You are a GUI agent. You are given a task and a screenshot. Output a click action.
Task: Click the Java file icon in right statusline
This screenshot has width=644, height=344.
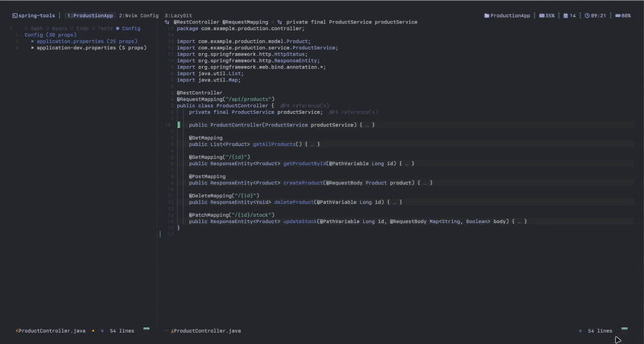coord(172,331)
